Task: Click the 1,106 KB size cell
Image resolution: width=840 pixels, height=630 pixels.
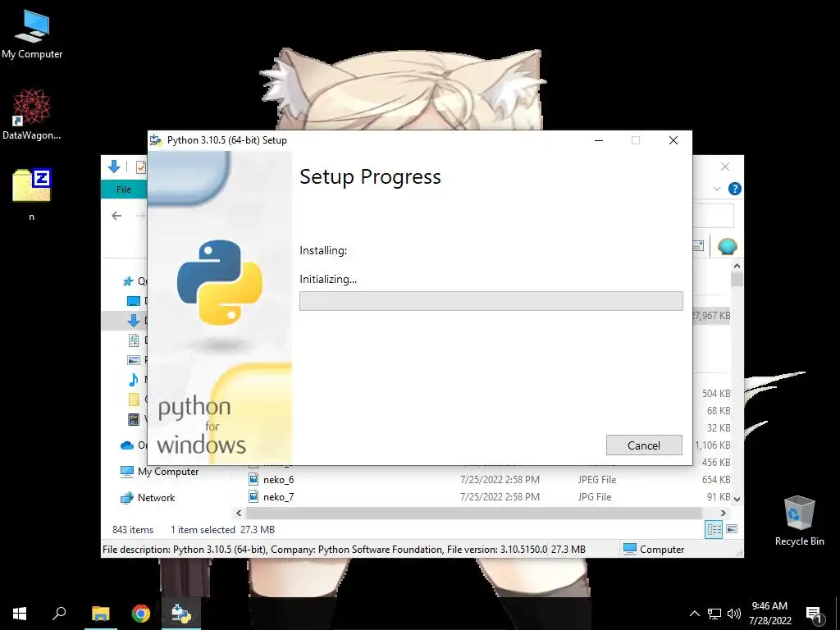Action: point(713,445)
